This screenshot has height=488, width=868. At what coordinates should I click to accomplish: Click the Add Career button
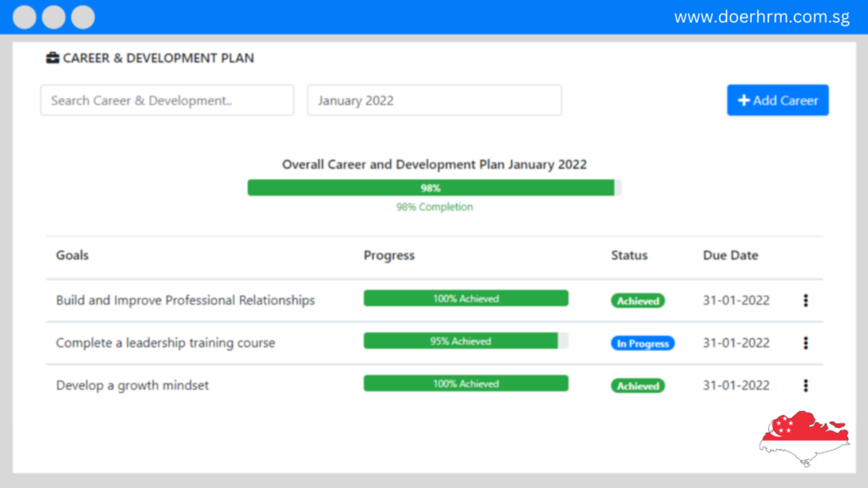(x=777, y=100)
